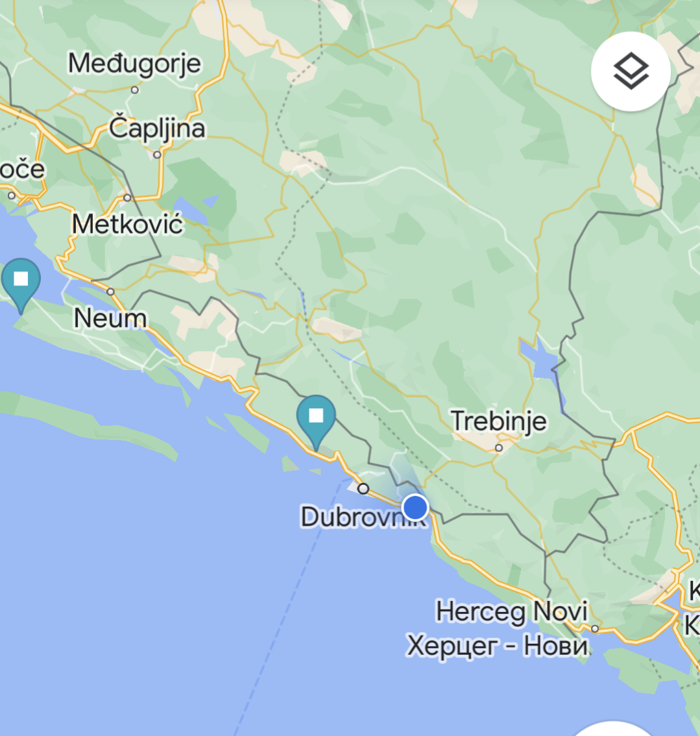Click the Cyrillic Херцег - Нови label

(498, 646)
